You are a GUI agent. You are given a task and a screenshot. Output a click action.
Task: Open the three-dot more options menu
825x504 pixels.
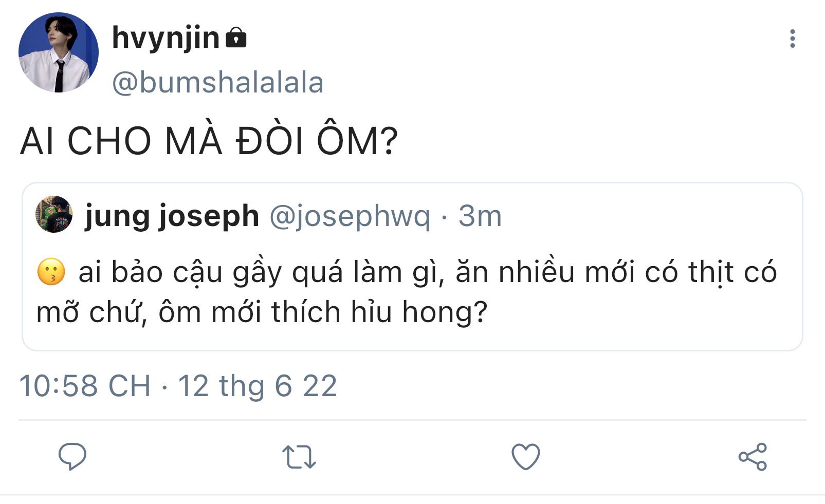792,39
